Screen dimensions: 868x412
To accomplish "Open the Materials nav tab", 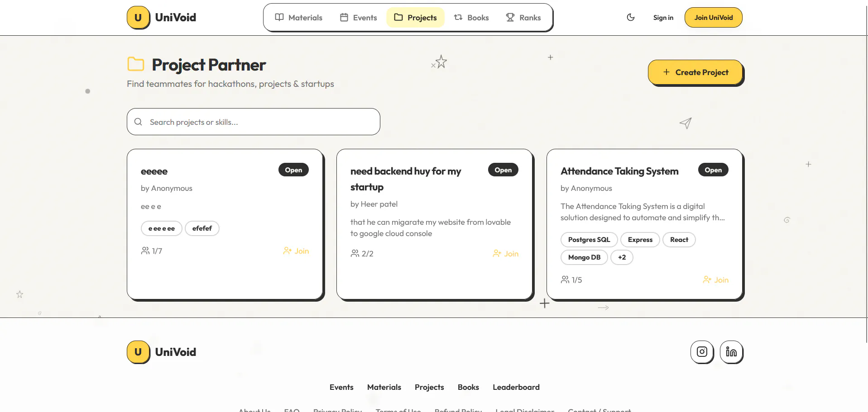I will tap(299, 18).
